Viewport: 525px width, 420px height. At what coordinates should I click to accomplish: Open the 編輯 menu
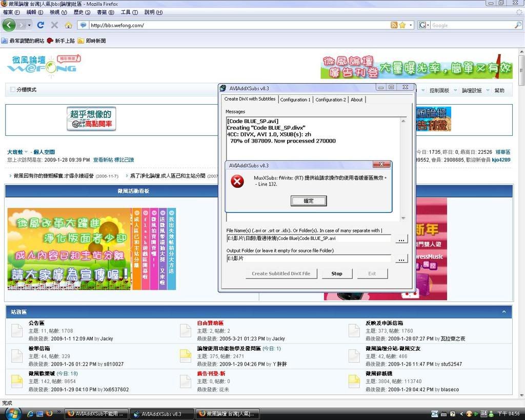(35, 12)
